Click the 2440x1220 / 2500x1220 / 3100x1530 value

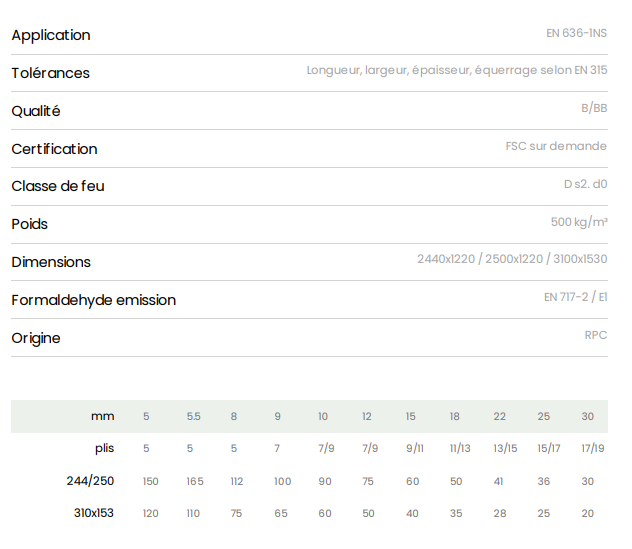click(x=512, y=259)
